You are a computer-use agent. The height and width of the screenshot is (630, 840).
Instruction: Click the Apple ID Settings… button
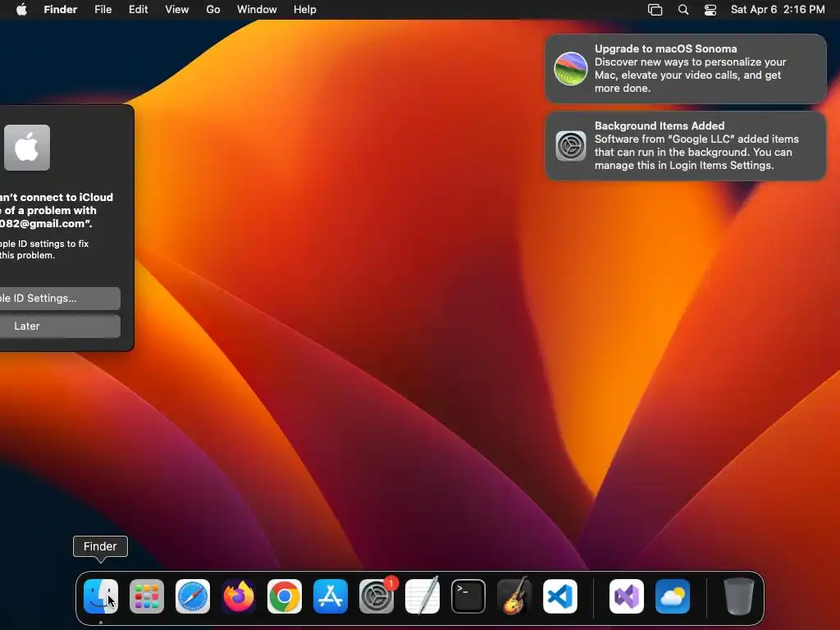(59, 299)
